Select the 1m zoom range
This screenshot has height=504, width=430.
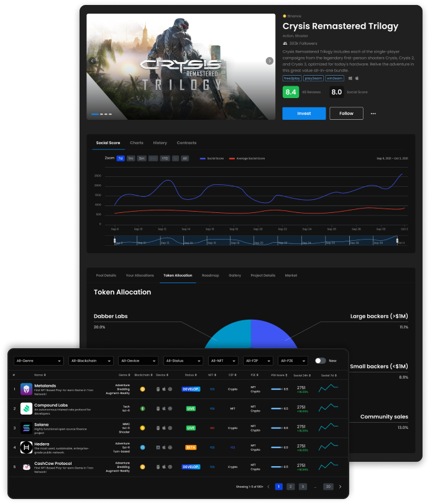pos(130,158)
